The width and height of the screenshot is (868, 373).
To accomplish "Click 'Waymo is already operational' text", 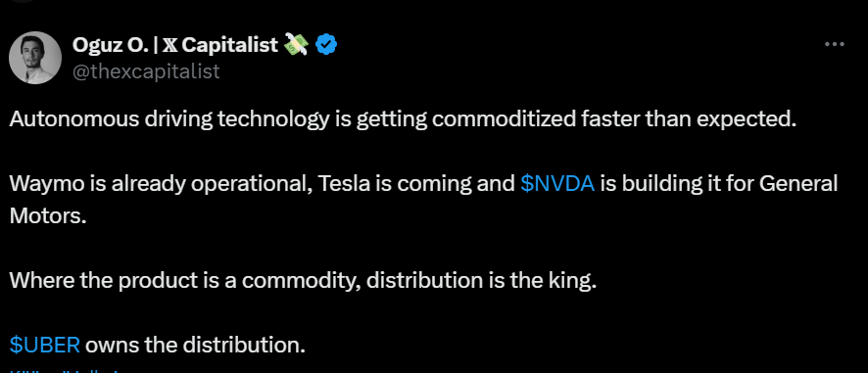I will click(x=160, y=184).
